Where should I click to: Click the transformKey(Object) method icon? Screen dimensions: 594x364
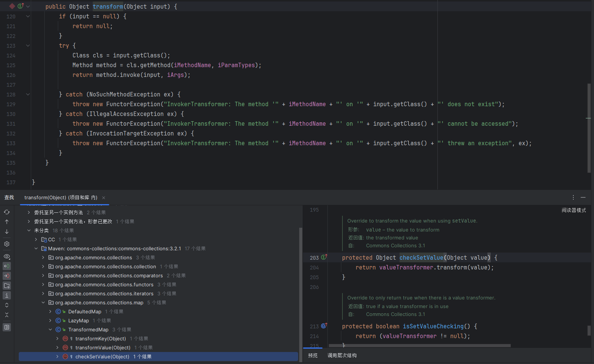point(65,338)
